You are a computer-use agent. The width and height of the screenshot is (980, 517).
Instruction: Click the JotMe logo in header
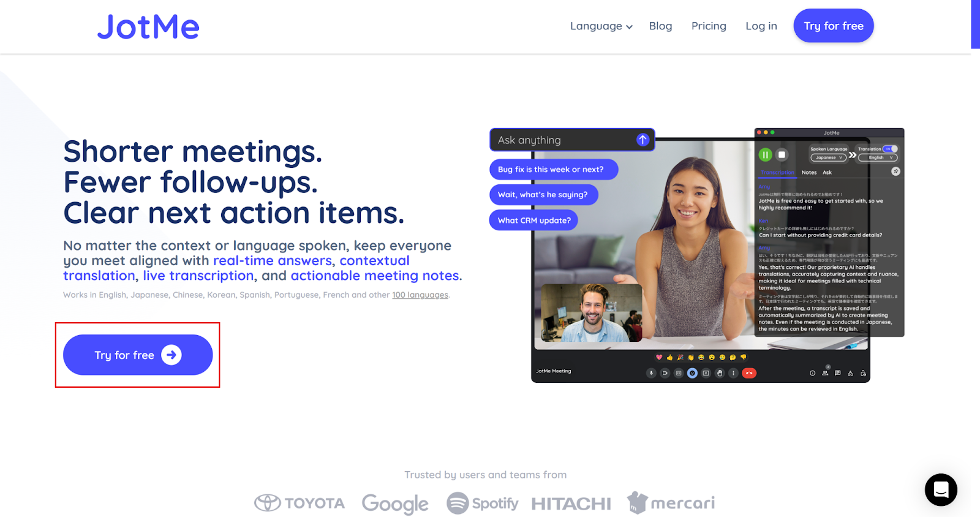pos(148,27)
